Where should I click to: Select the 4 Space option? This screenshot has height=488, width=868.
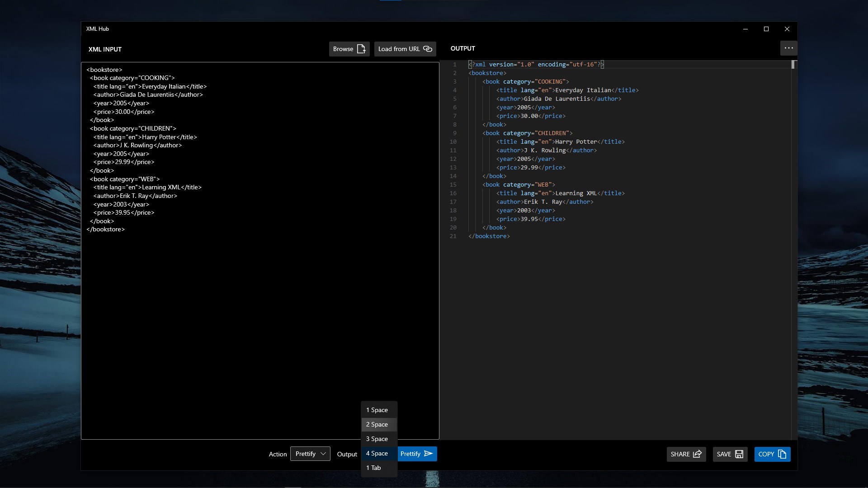click(x=379, y=453)
